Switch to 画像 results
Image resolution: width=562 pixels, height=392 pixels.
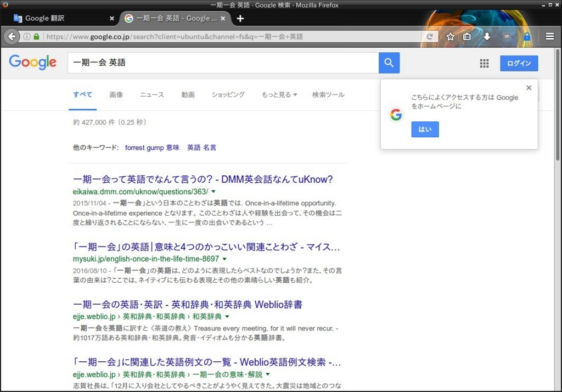(116, 94)
